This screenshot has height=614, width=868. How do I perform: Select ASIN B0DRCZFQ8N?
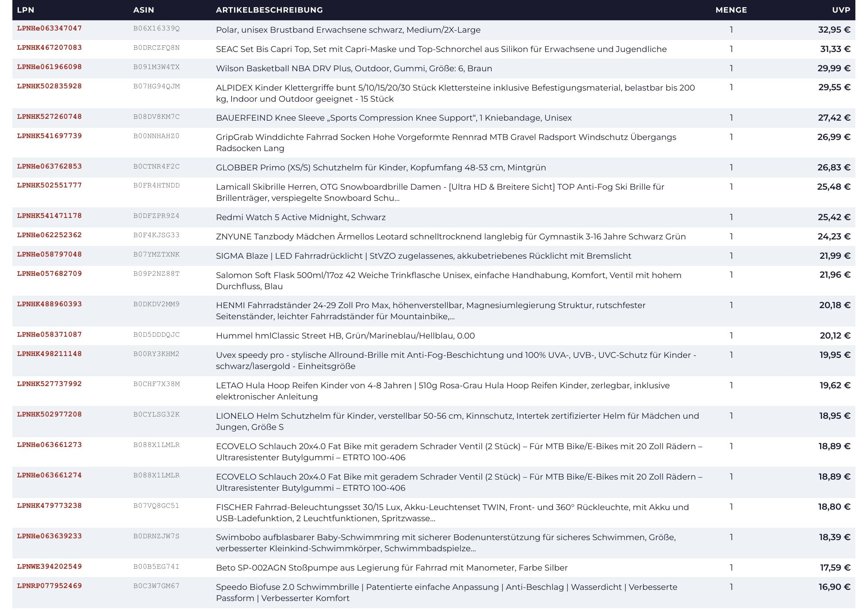tap(157, 48)
